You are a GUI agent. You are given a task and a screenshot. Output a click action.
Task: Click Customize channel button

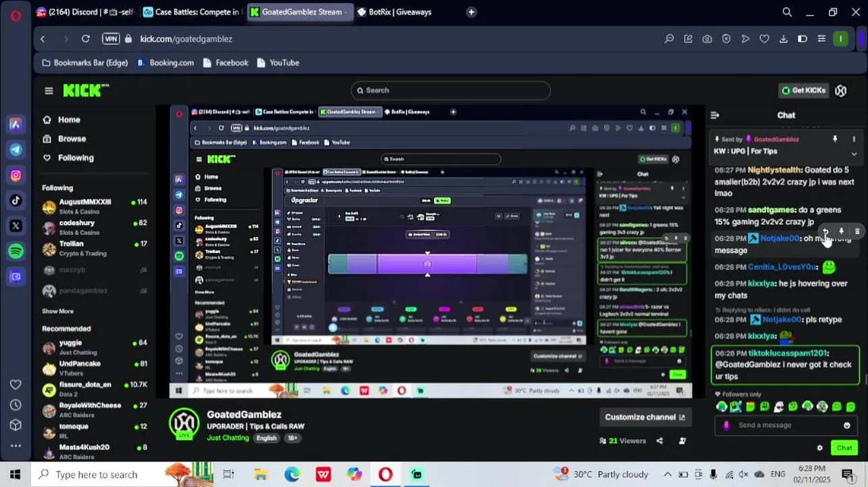point(645,417)
